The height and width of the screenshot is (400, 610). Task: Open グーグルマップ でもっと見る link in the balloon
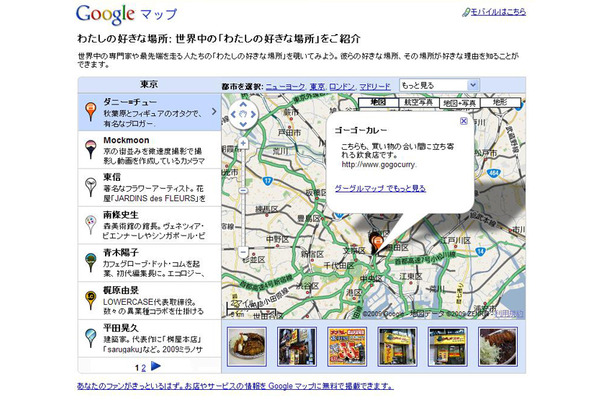[x=380, y=189]
